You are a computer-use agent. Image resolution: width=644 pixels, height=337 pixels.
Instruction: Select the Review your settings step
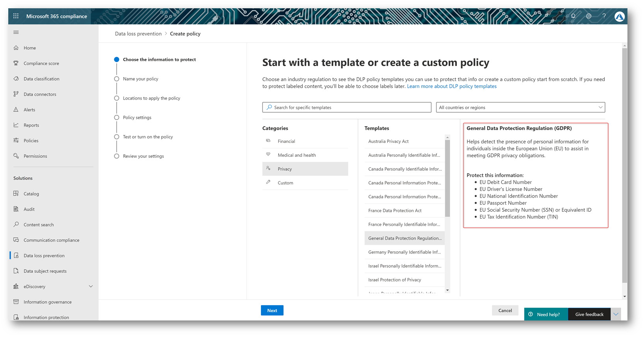click(x=143, y=156)
